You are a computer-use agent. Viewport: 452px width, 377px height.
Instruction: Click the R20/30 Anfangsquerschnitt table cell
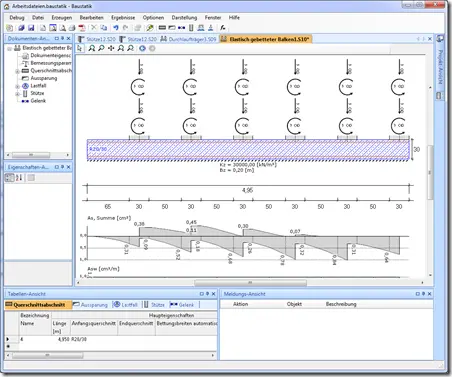pos(94,339)
